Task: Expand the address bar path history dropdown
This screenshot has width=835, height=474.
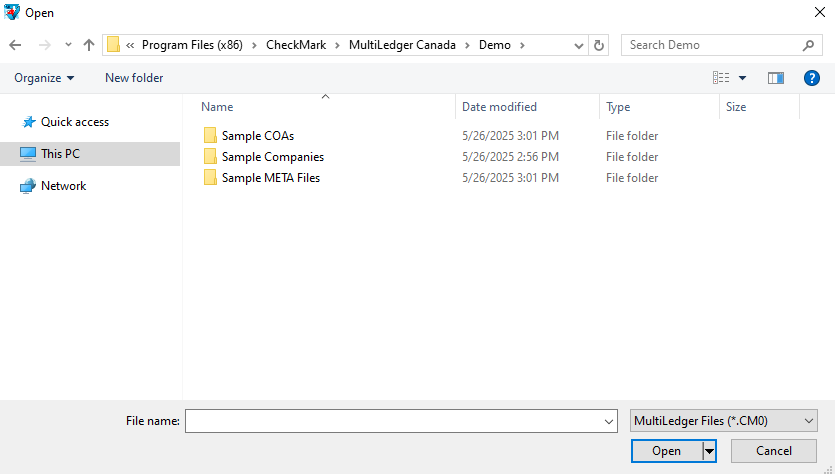Action: [x=580, y=45]
